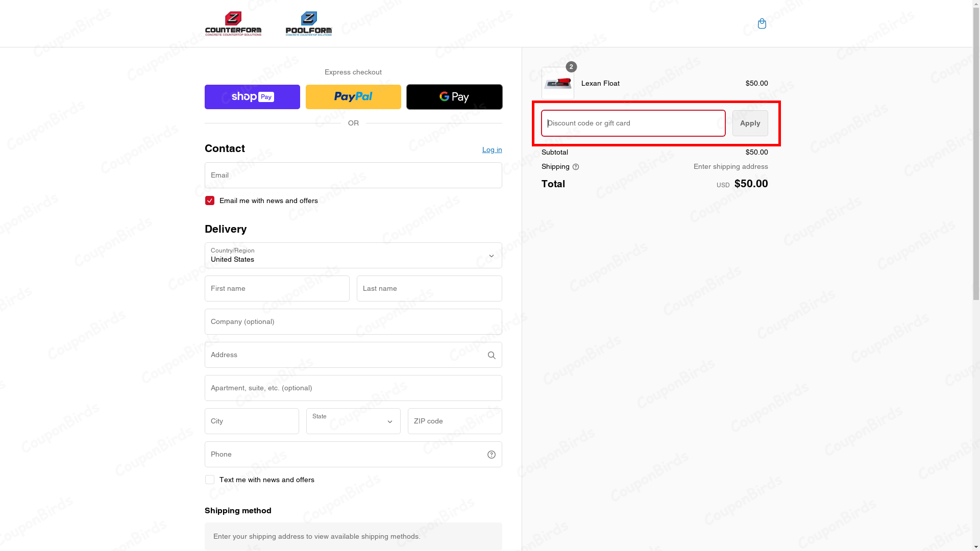Open the Lexan Float product thumbnail
Image resolution: width=980 pixels, height=551 pixels.
557,83
